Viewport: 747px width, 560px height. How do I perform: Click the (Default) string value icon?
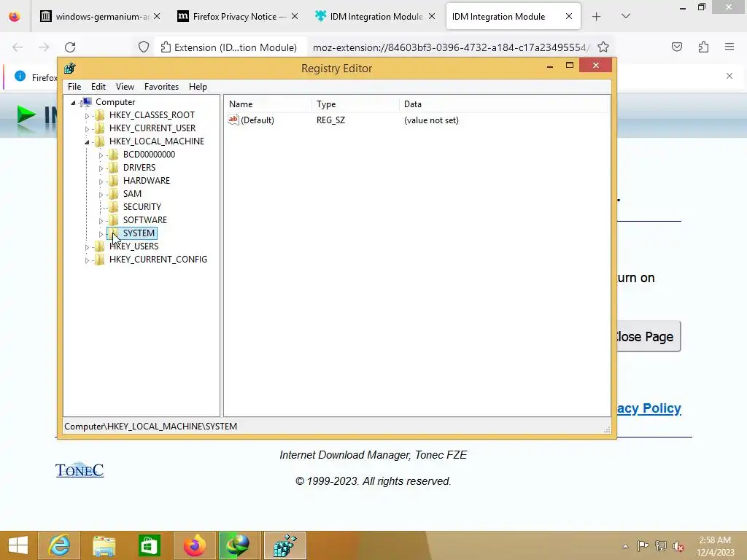point(233,120)
